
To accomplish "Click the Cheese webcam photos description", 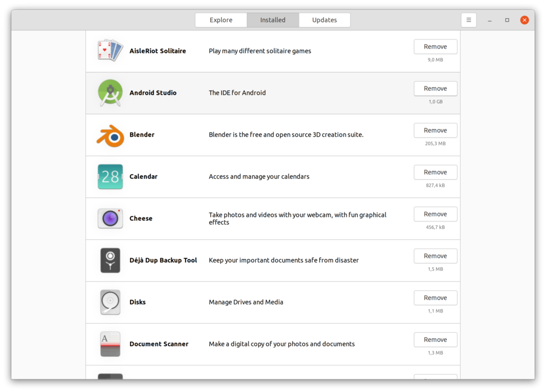I will pos(298,219).
